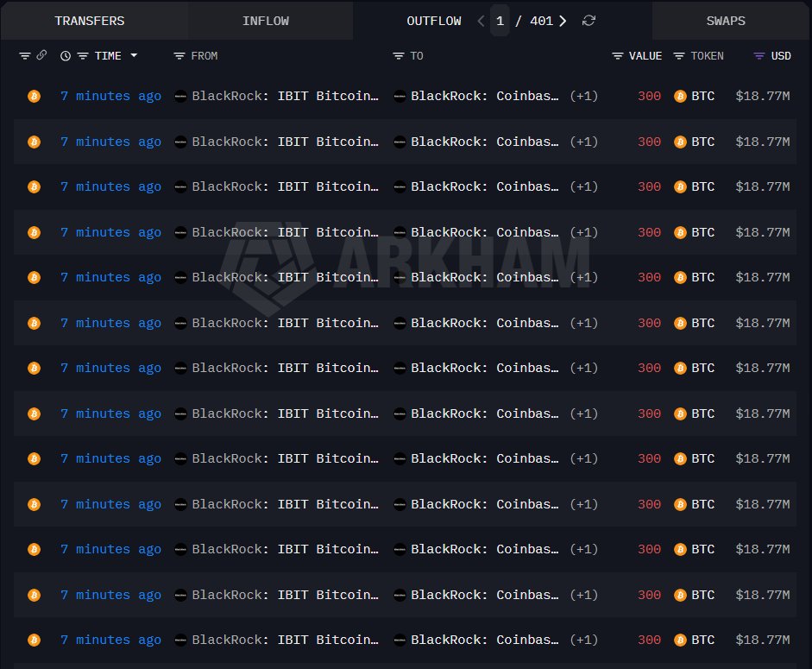Switch to the SWAPS tab
The image size is (812, 669).
point(726,21)
